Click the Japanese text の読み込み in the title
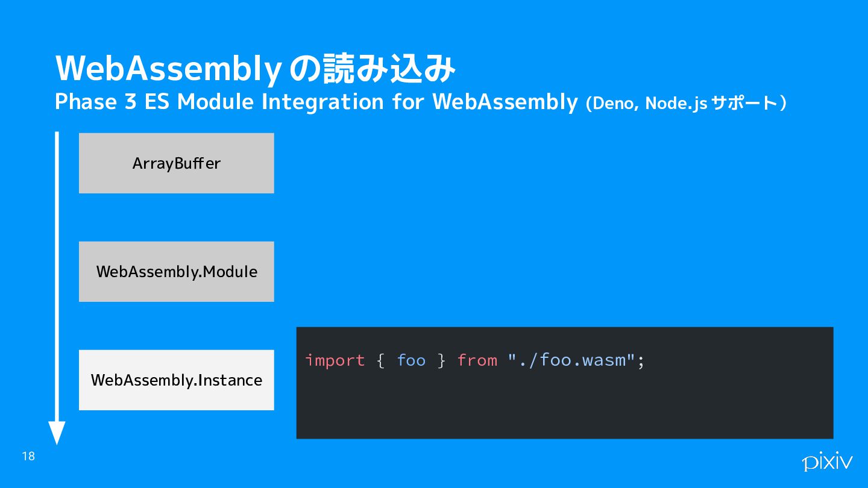 pos(372,68)
